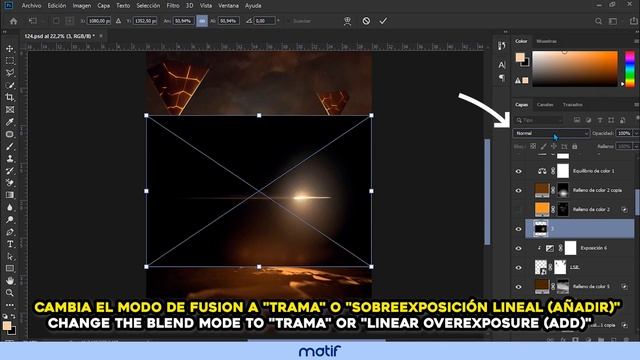Click the foreground color swatch in toolbar
This screenshot has height=360, width=640.
point(7,325)
